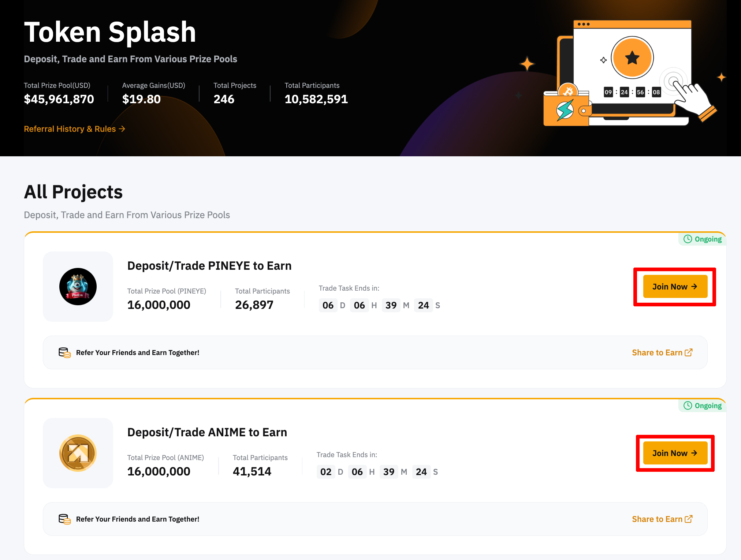Click the PINEYE trade task countdown timer
741x560 pixels.
pyautogui.click(x=380, y=305)
